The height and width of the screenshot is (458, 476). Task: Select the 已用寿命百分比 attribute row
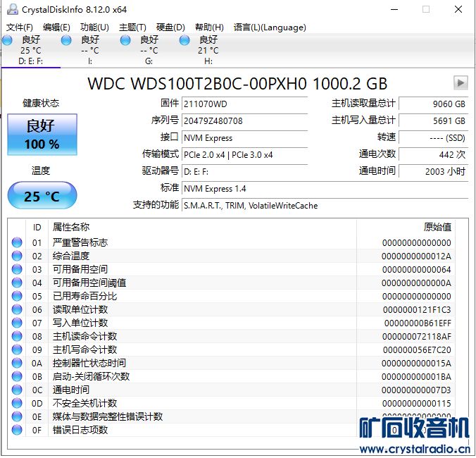232,296
